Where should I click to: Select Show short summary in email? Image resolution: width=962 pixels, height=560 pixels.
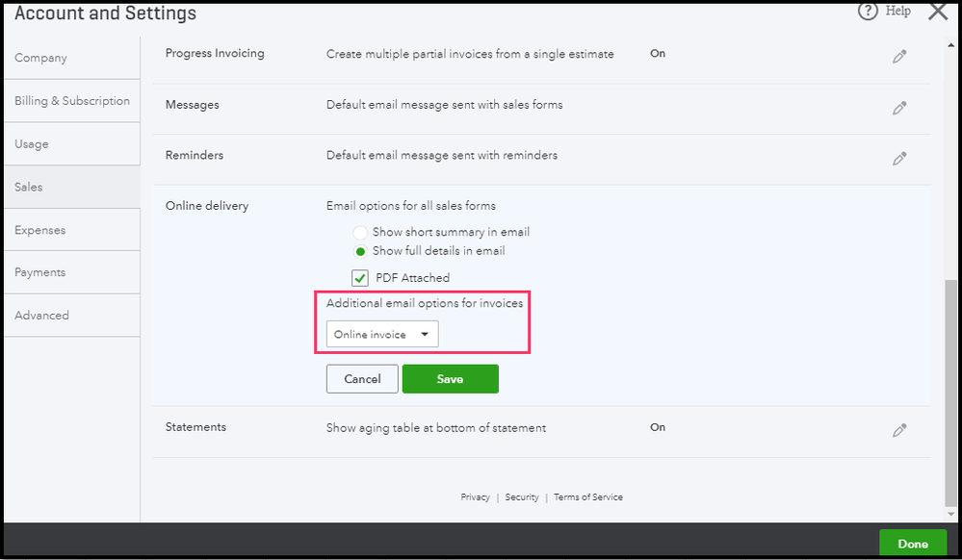(x=360, y=233)
